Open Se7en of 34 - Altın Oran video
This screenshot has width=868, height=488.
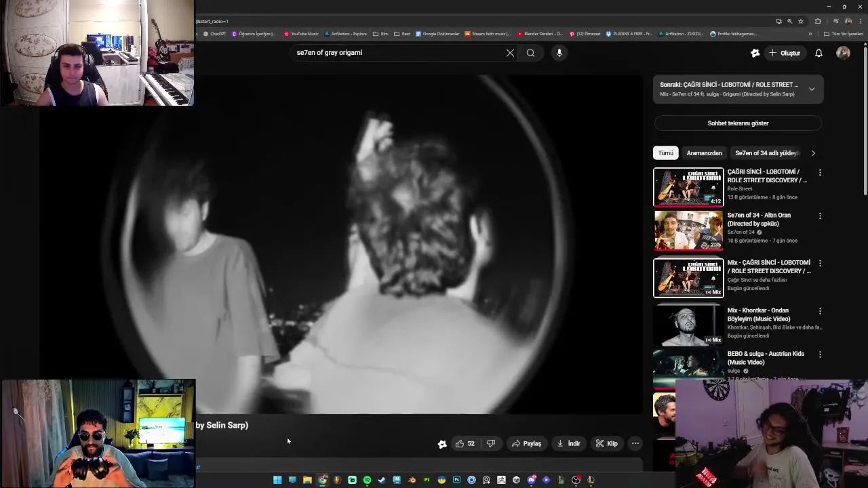759,220
